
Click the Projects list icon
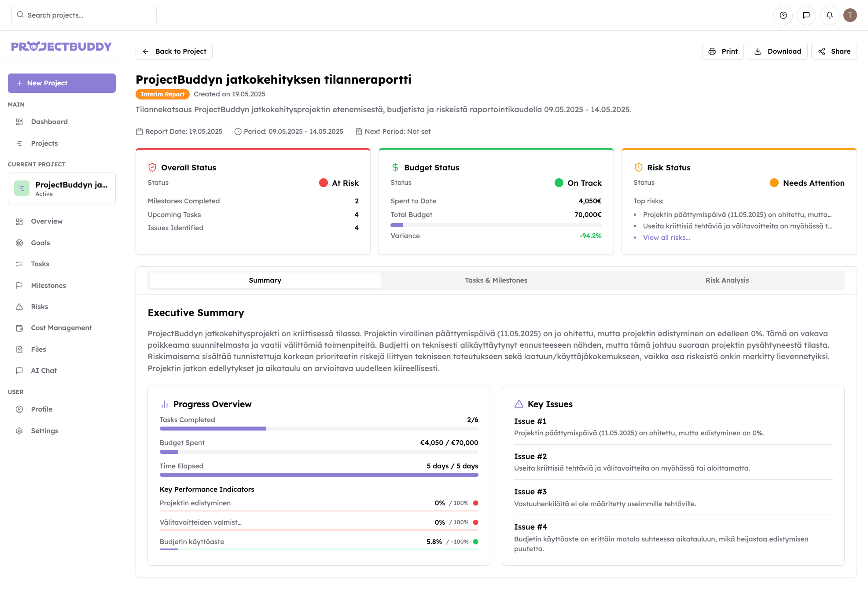[19, 144]
